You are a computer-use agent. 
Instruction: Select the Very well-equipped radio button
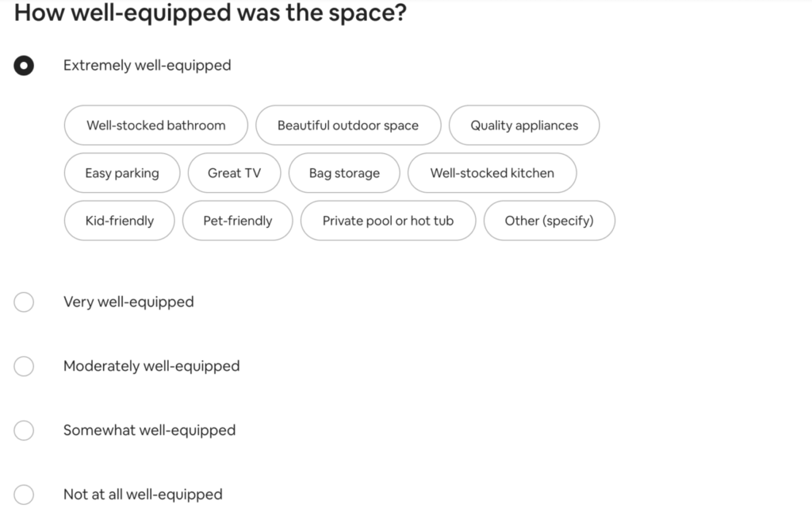(x=24, y=302)
